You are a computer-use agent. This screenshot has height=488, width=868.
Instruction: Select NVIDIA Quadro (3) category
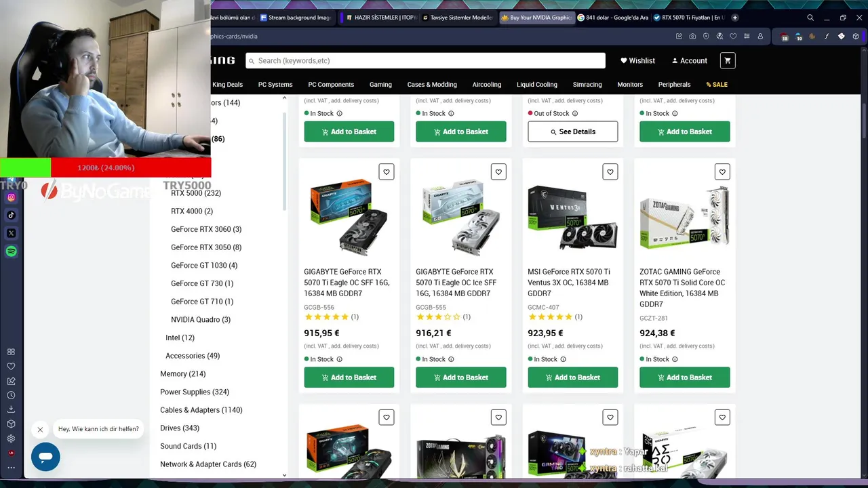201,320
